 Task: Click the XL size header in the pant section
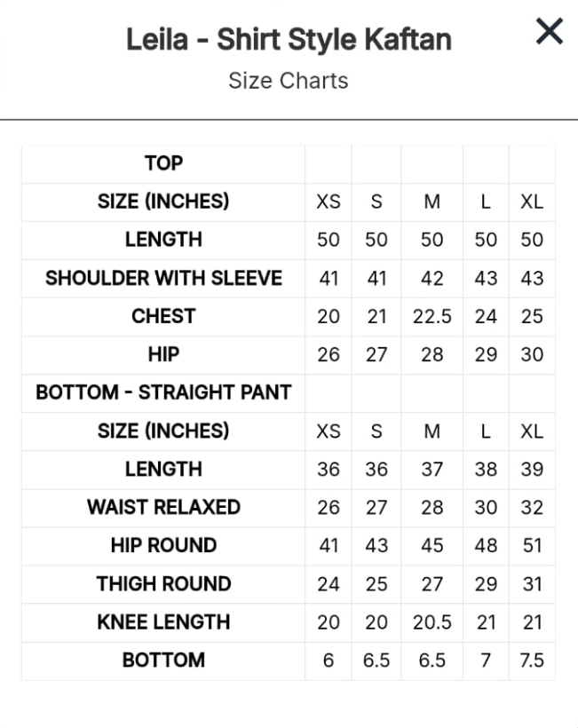(x=532, y=431)
